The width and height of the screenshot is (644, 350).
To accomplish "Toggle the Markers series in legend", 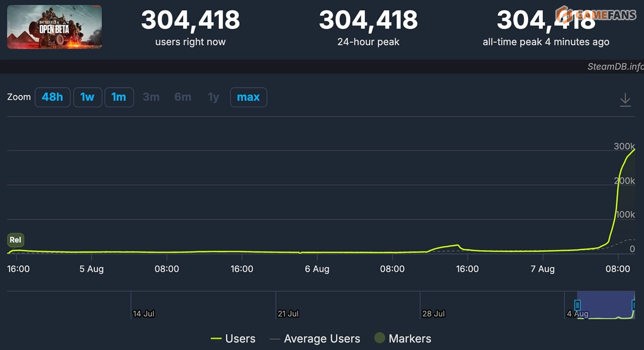I will (x=403, y=339).
